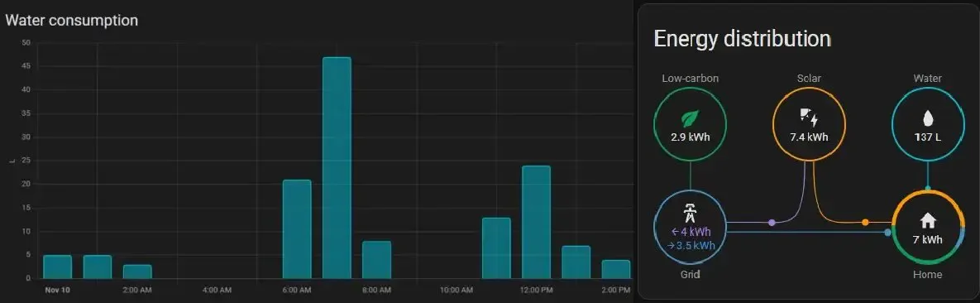The height and width of the screenshot is (303, 980).
Task: Click the Water consumption card title
Action: tap(71, 20)
